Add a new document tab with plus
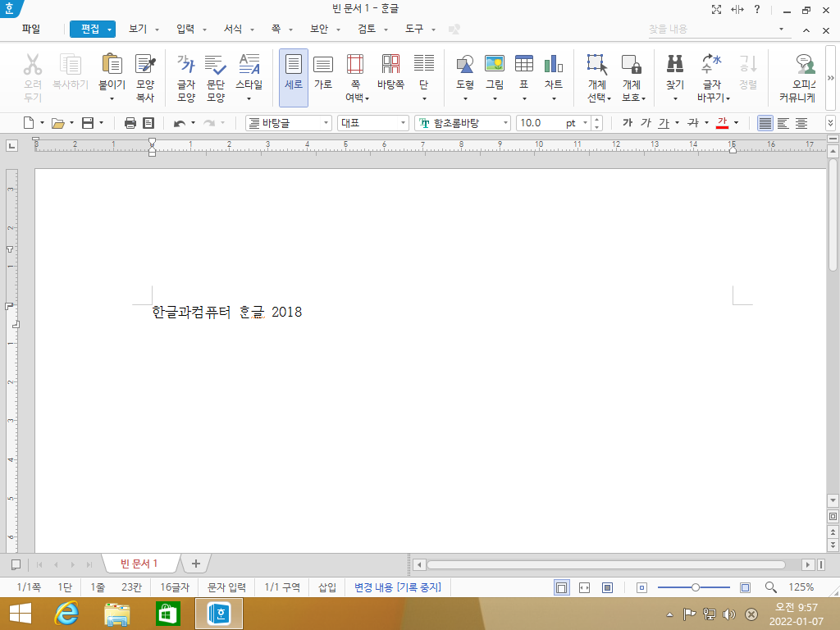The height and width of the screenshot is (630, 840). coord(196,564)
